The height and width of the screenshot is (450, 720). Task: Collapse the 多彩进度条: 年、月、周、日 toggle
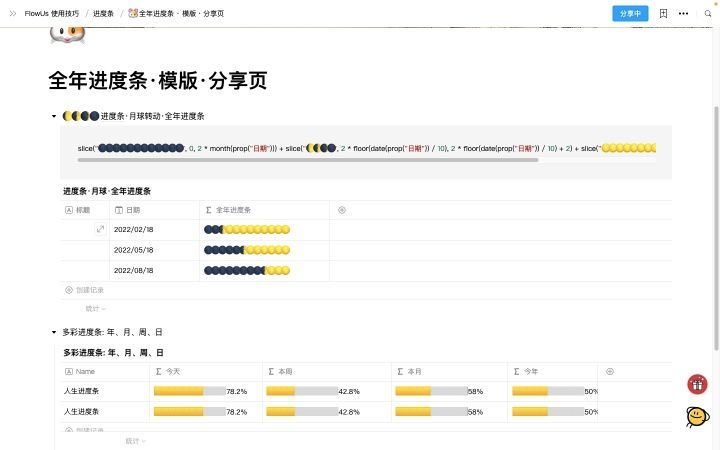(x=54, y=332)
